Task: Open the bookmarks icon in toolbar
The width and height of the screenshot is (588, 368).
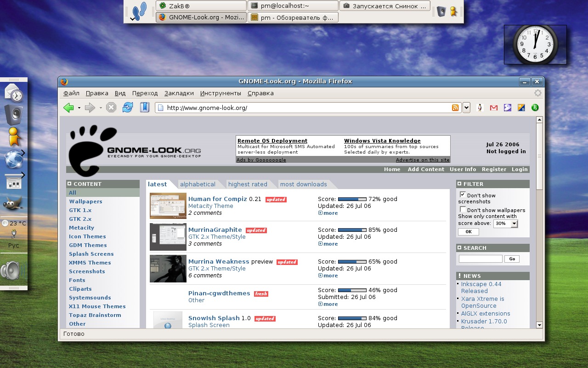Action: (145, 108)
